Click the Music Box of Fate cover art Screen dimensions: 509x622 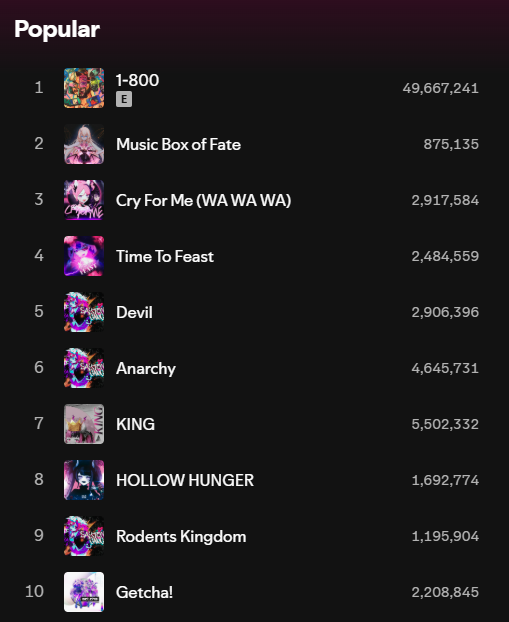pos(84,144)
